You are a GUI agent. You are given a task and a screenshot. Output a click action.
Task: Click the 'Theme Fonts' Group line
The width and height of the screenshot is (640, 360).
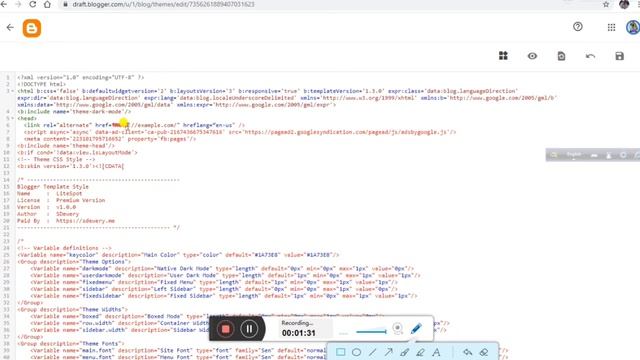[x=71, y=344]
